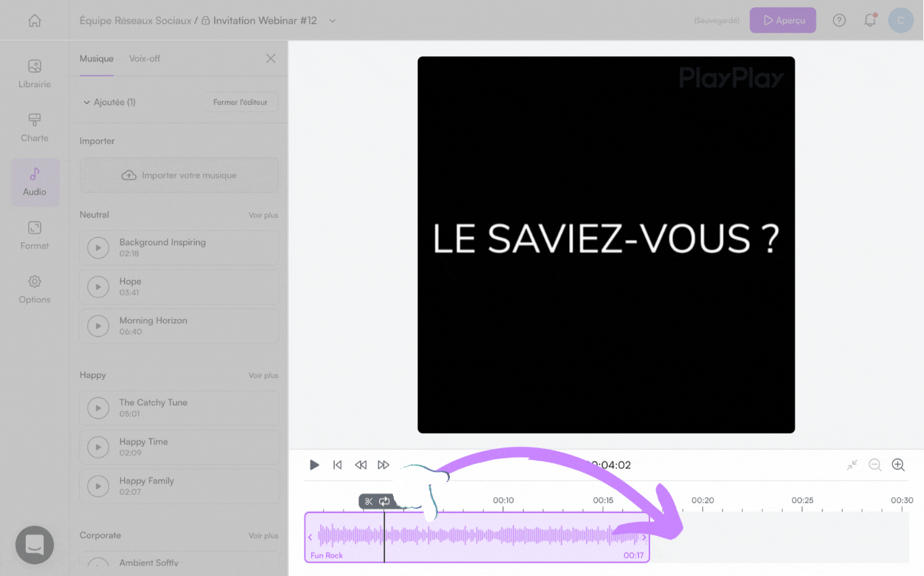Click the video preview canvas
Screen dimensions: 924x576
pos(606,245)
